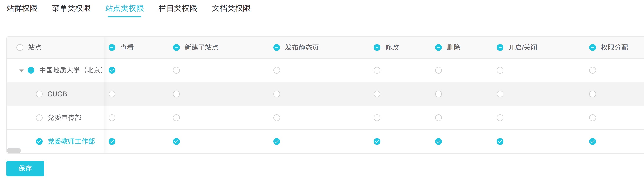
Task: Toggle the 新建子站点 column header checkbox
Action: click(x=176, y=47)
